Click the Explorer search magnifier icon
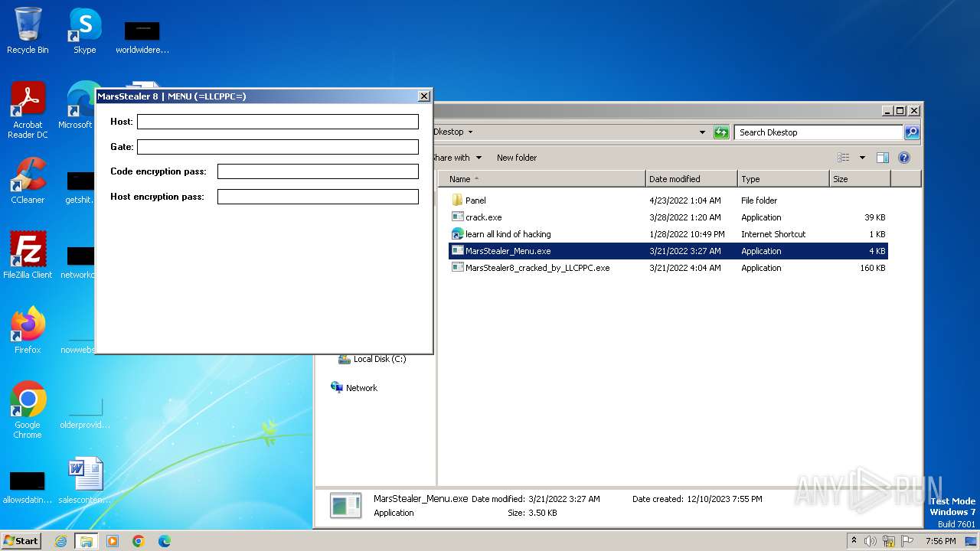Screen dimensions: 980x551 (911, 132)
